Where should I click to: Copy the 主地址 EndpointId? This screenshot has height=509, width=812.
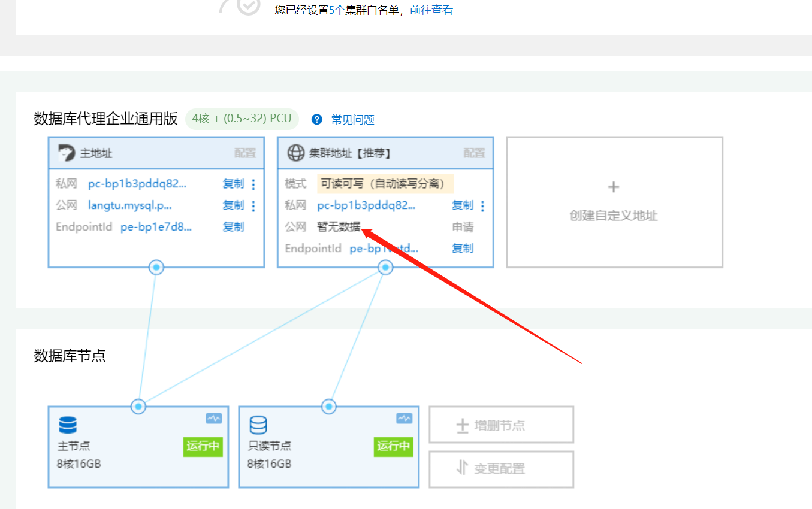click(x=233, y=227)
